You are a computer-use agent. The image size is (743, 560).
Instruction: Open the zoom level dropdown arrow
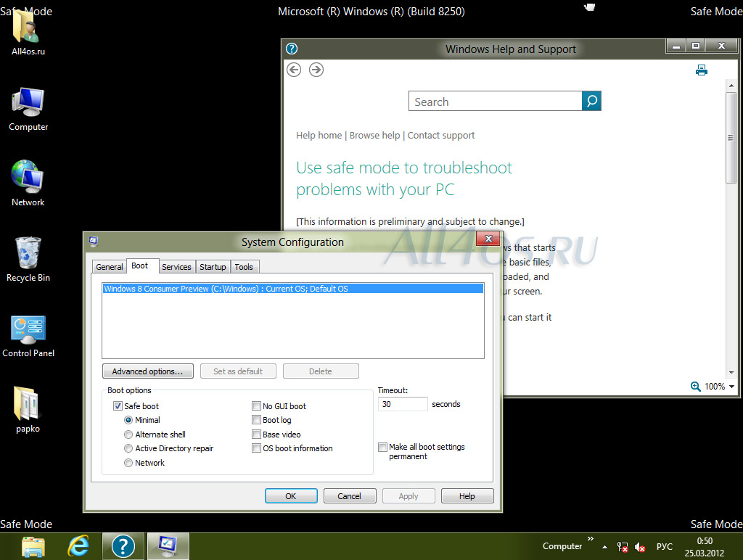pos(731,387)
